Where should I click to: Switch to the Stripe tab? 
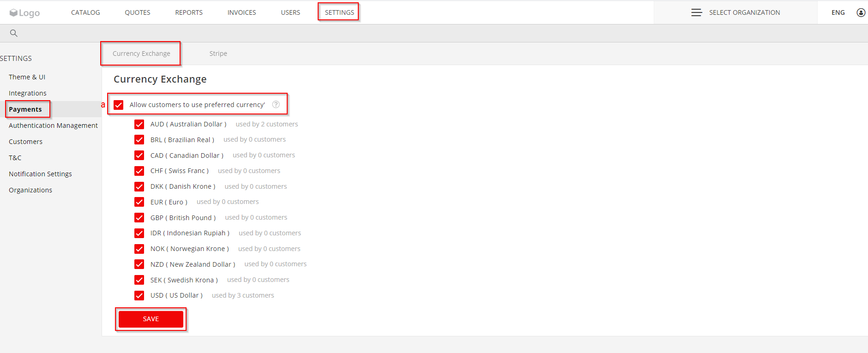pyautogui.click(x=218, y=54)
